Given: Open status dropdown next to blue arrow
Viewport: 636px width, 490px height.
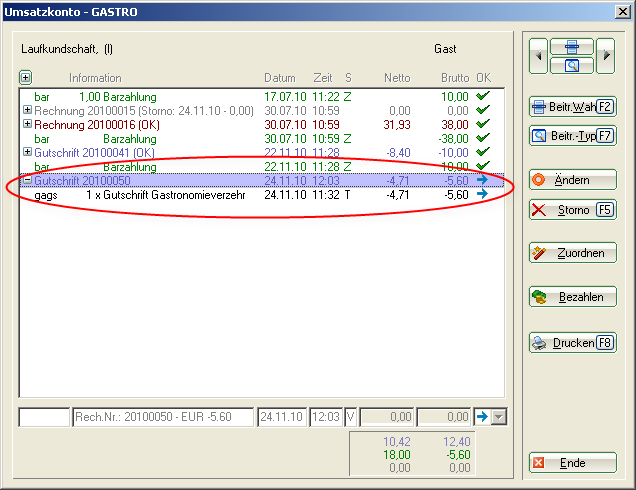Looking at the screenshot, I should 499,417.
